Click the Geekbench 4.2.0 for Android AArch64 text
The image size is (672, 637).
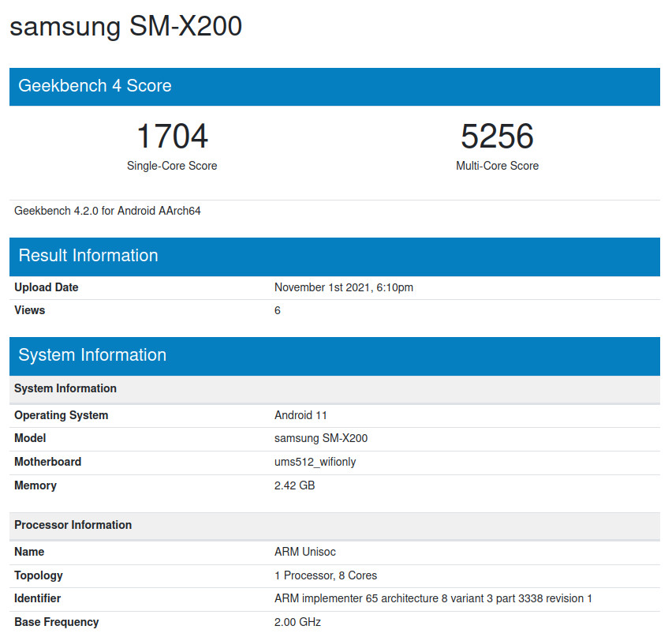pos(107,211)
